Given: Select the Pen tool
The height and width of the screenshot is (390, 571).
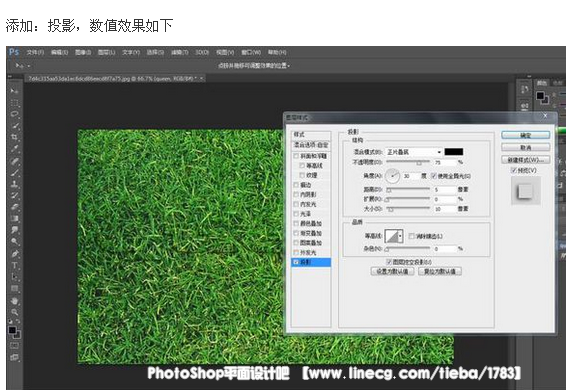Looking at the screenshot, I should point(14,253).
